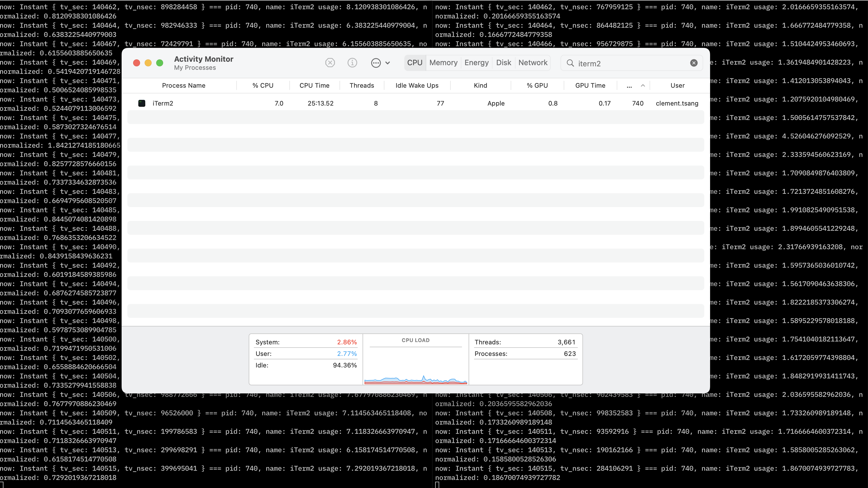Switch to the Memory tab
Image resolution: width=868 pixels, height=488 pixels.
(443, 62)
